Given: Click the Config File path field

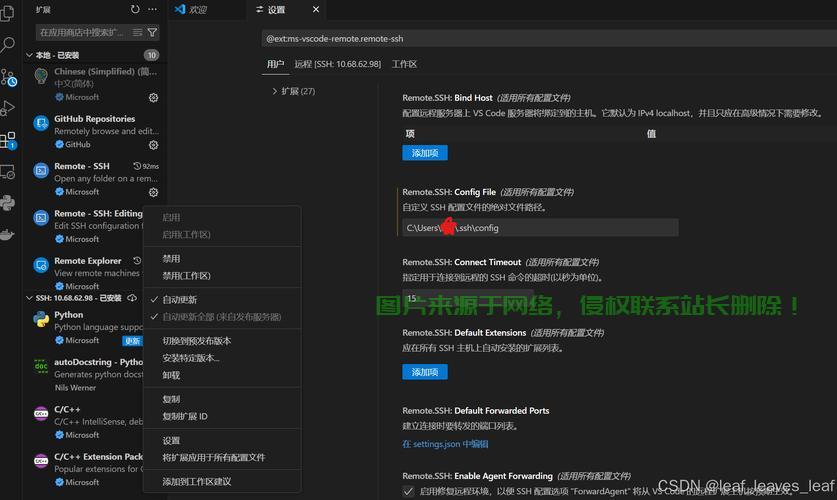Looking at the screenshot, I should [540, 228].
